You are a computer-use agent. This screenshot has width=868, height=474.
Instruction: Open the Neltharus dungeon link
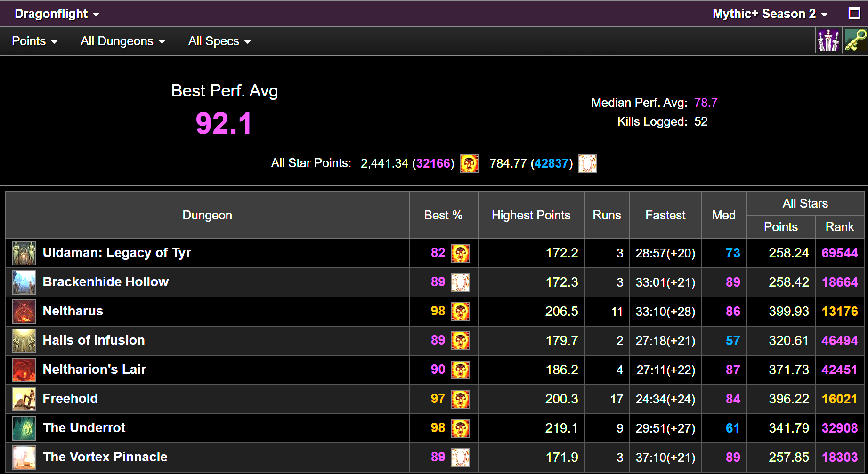(73, 311)
